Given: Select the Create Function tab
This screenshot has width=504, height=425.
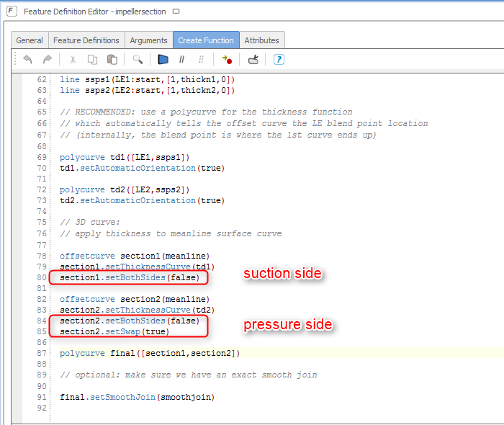Looking at the screenshot, I should (206, 40).
